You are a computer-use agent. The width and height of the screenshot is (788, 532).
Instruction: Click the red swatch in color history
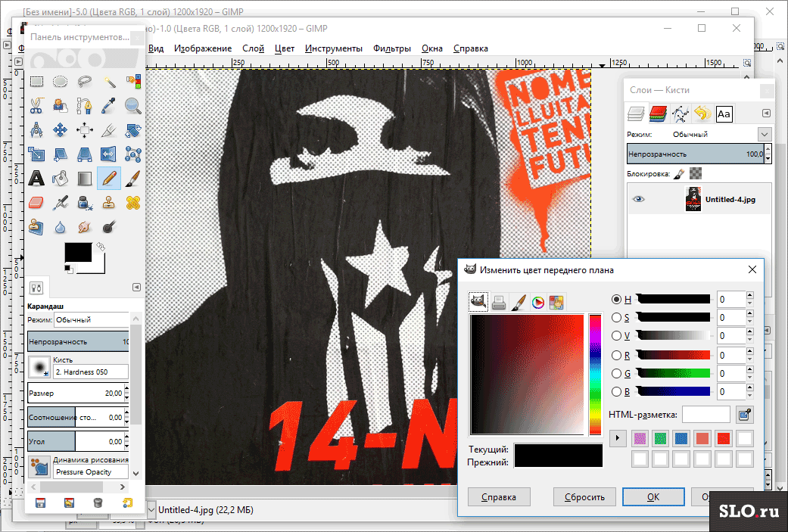pyautogui.click(x=724, y=438)
